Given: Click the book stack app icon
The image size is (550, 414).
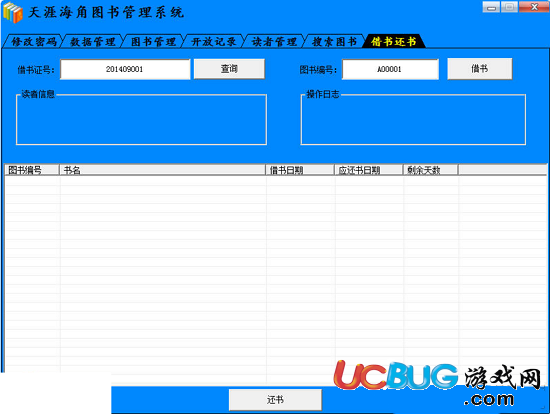Looking at the screenshot, I should [13, 12].
